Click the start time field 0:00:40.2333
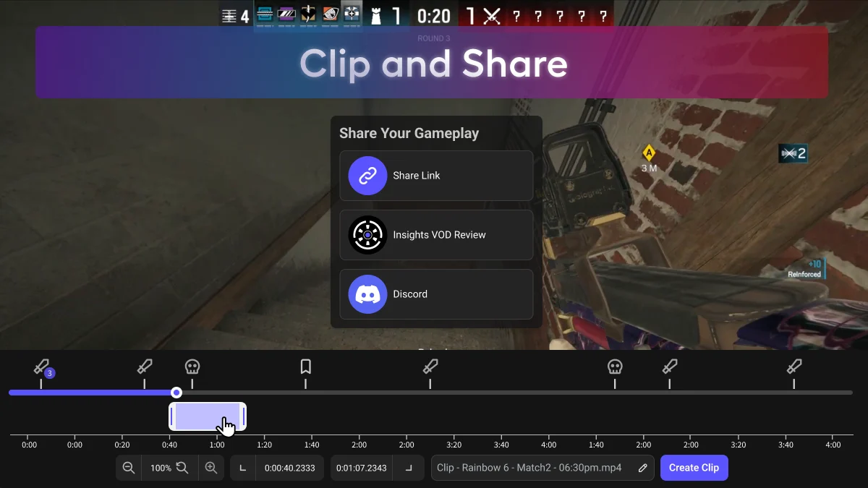868x488 pixels. coord(289,468)
